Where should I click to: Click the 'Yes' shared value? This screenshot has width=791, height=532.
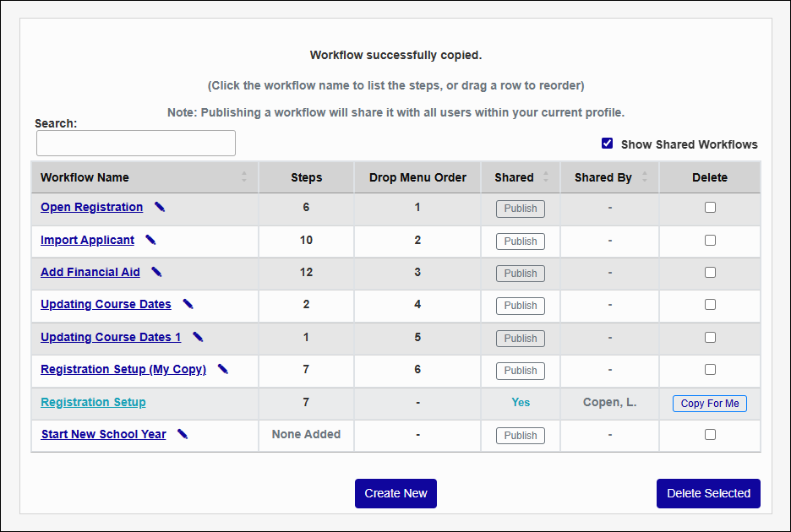[x=521, y=403]
